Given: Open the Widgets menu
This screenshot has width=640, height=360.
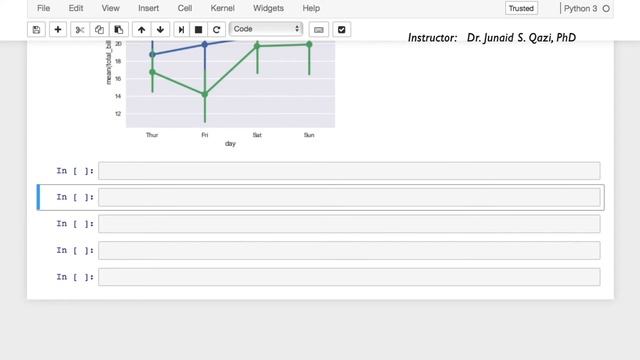Looking at the screenshot, I should (268, 8).
